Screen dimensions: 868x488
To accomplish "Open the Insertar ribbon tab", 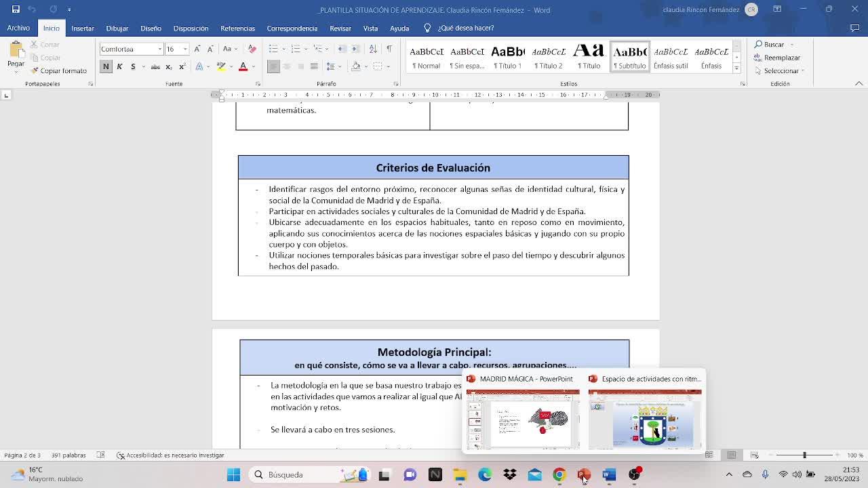I will point(83,28).
